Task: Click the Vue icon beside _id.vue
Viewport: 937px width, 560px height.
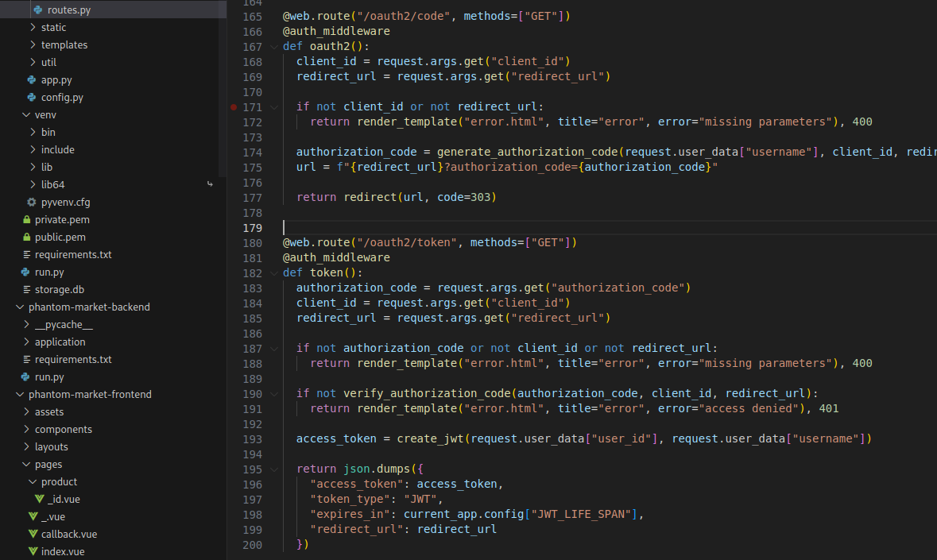Action: pos(40,499)
